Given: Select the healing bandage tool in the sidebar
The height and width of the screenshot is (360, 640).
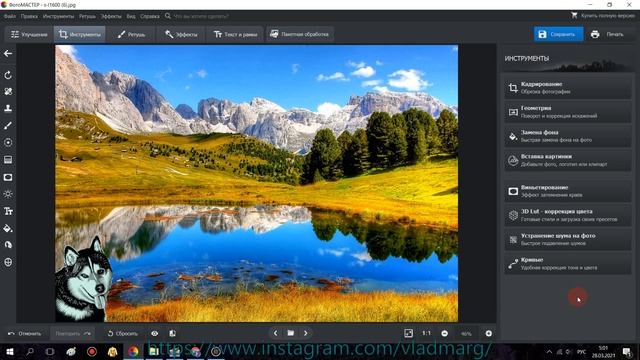Looking at the screenshot, I should 8,91.
